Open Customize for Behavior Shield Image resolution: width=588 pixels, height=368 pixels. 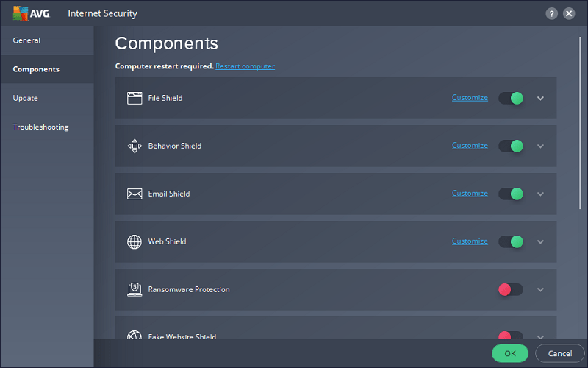pos(470,146)
